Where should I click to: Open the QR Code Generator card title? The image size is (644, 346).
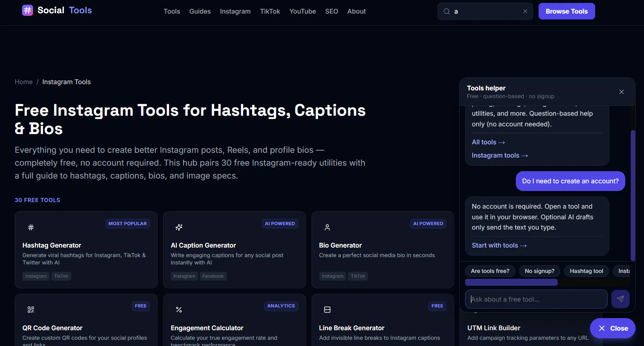[x=53, y=328]
